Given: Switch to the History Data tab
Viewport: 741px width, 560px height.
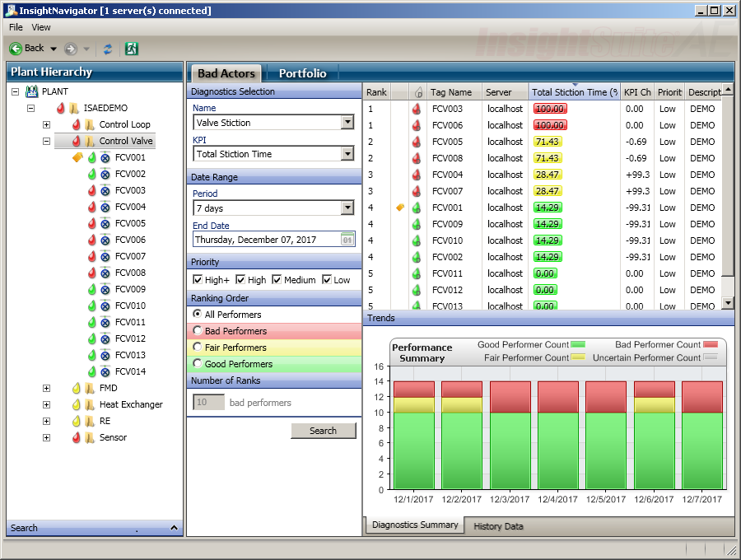Looking at the screenshot, I should click(497, 526).
